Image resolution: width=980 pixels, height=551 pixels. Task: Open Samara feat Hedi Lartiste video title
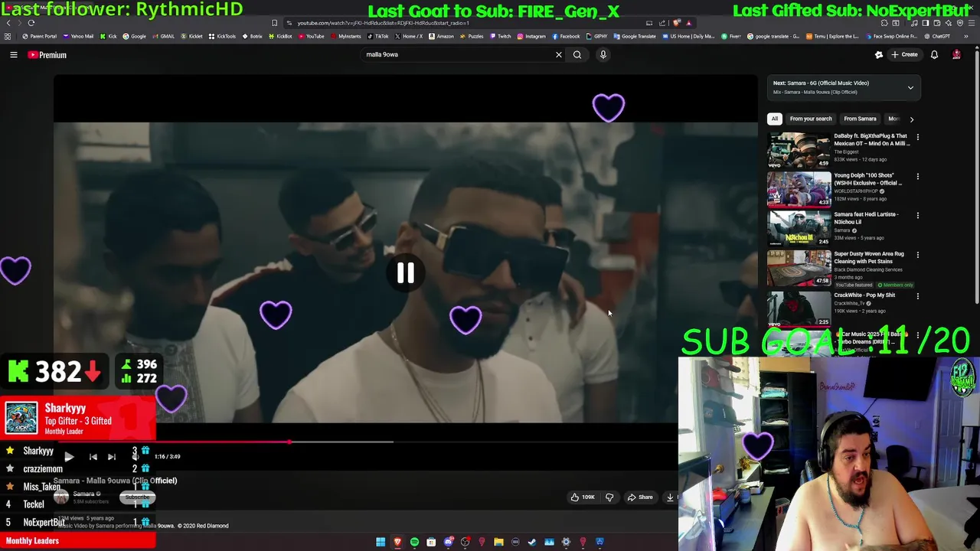point(867,218)
